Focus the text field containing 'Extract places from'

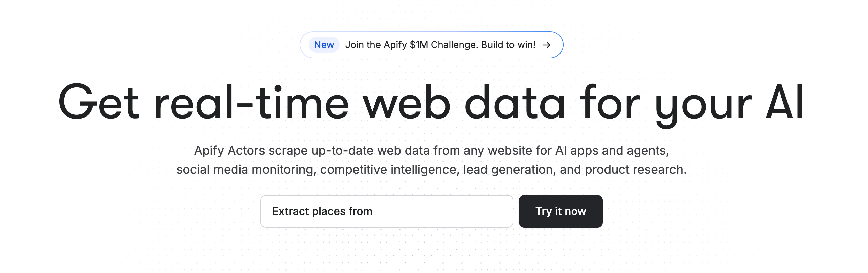point(387,211)
